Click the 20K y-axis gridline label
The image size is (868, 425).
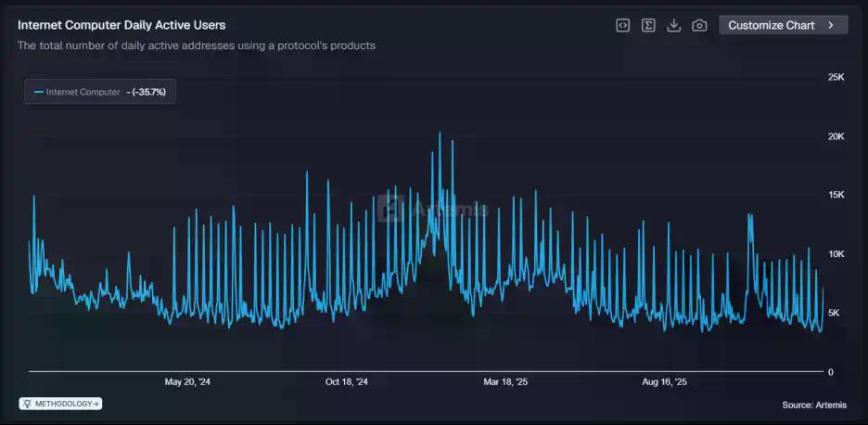point(836,136)
